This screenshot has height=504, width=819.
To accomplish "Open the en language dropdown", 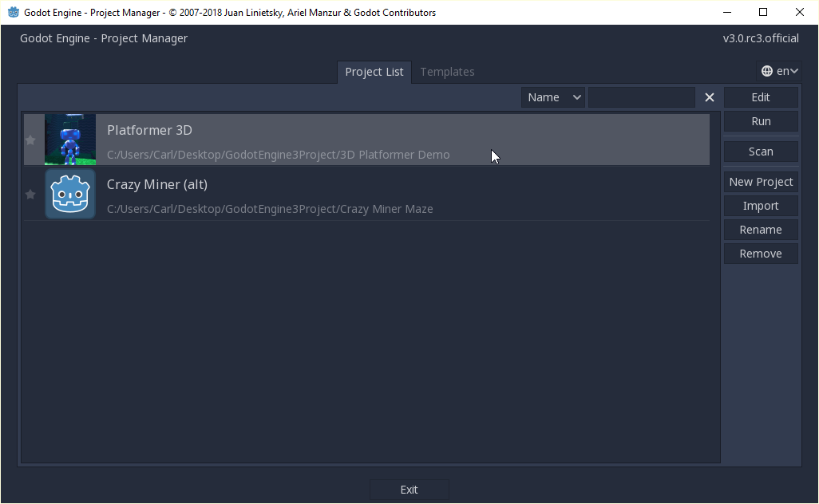I will tap(779, 71).
